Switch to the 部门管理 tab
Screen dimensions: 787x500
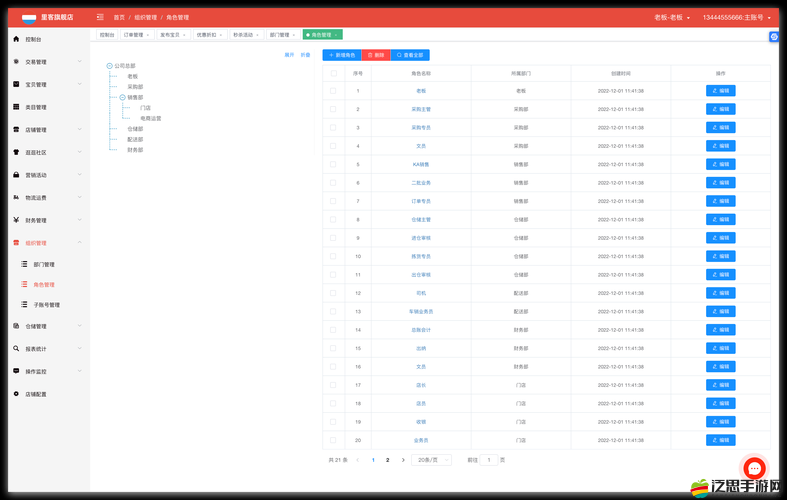point(280,35)
